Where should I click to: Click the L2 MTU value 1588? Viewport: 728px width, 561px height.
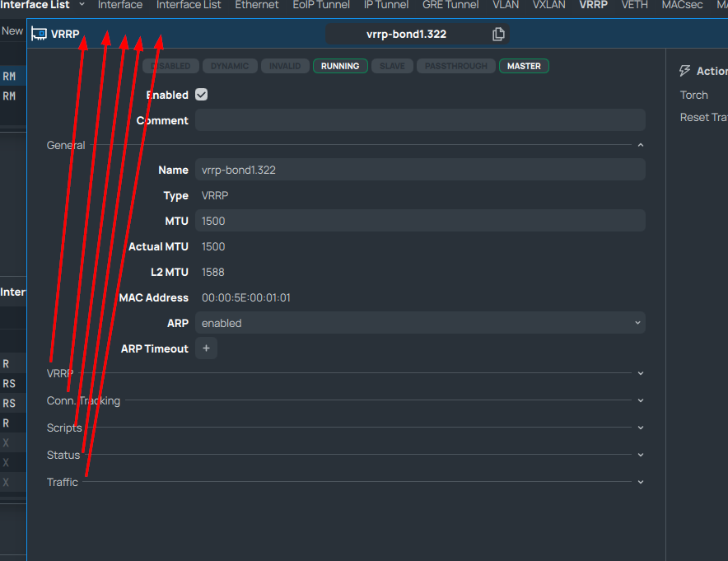(x=213, y=272)
